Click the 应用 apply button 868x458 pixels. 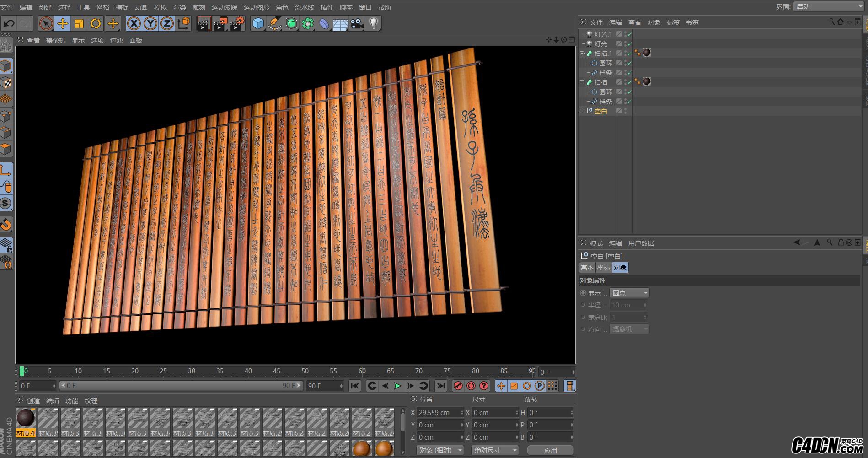[x=550, y=450]
